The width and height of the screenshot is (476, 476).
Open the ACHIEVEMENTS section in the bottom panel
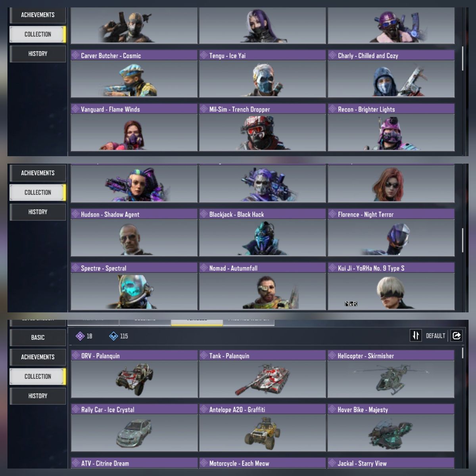(38, 357)
